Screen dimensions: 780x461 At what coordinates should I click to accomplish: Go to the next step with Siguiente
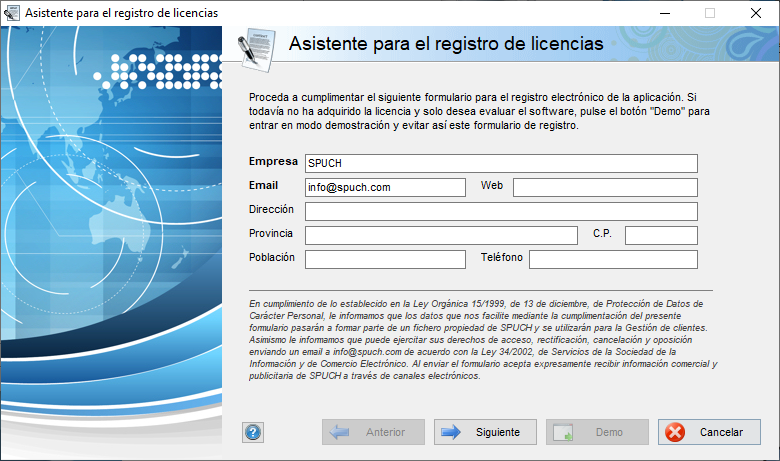485,432
